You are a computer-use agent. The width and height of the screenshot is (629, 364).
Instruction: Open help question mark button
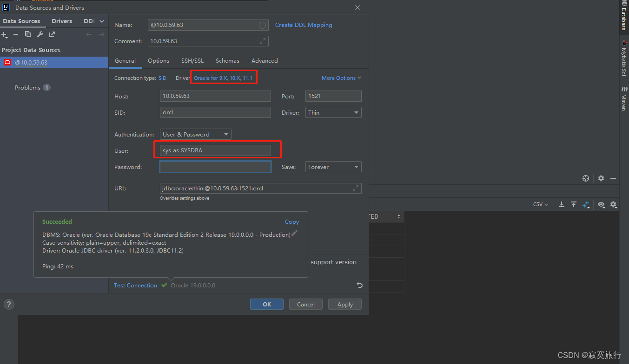click(x=9, y=304)
